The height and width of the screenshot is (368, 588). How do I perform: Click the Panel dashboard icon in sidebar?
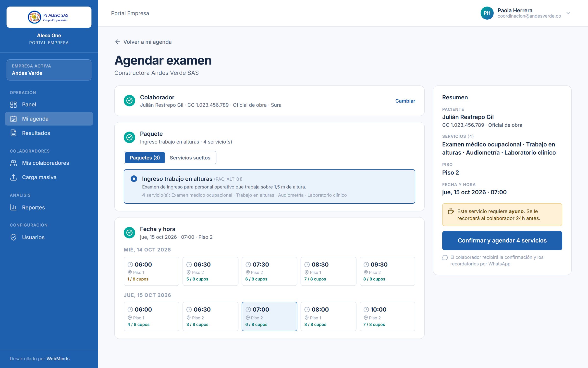pyautogui.click(x=13, y=105)
